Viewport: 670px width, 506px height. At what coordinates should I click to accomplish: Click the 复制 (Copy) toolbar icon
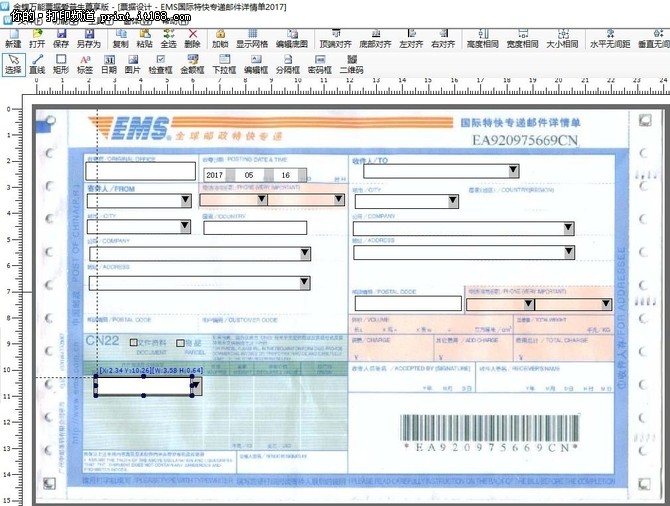(x=120, y=38)
